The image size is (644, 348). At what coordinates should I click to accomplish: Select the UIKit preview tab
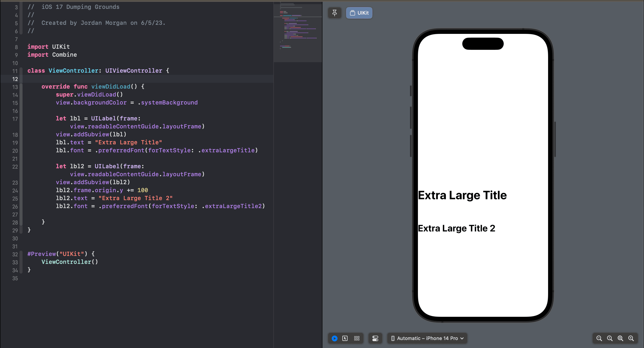[359, 13]
